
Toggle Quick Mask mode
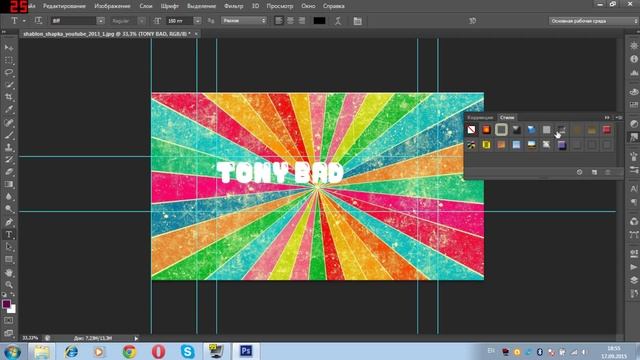(9, 321)
